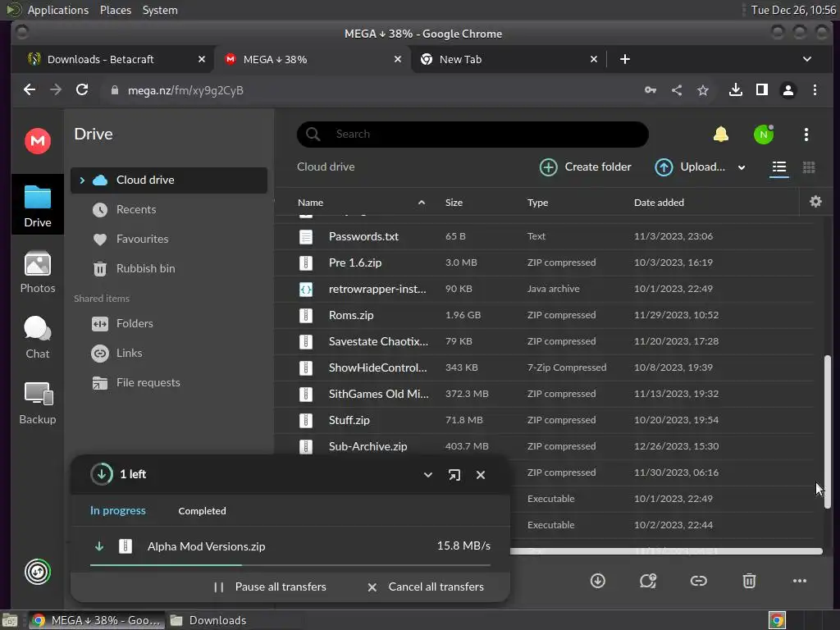Open the Backup section in sidebar
The width and height of the screenshot is (840, 630).
38,404
